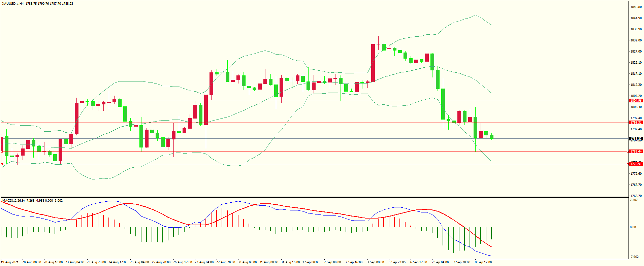This screenshot has width=644, height=266.
Task: Click the 7.307 MACD scale value
Action: 634,200
